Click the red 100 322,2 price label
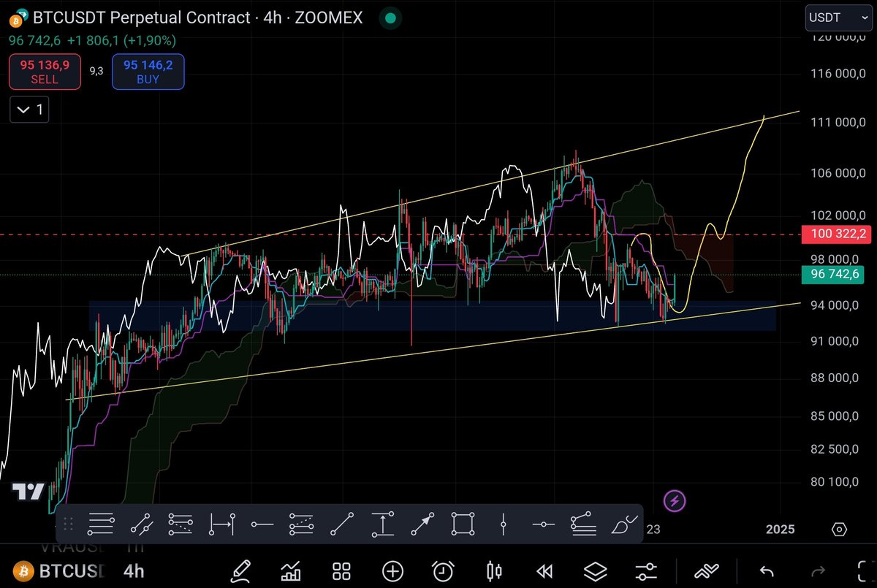The width and height of the screenshot is (877, 588). (838, 235)
